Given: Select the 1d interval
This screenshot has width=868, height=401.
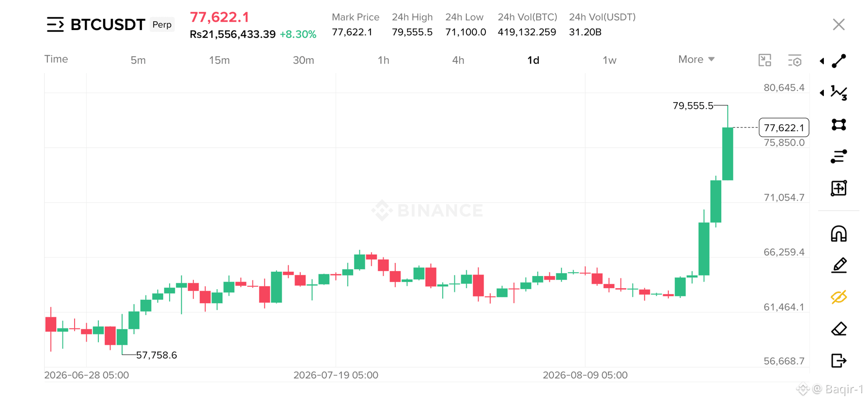Looking at the screenshot, I should point(533,60).
